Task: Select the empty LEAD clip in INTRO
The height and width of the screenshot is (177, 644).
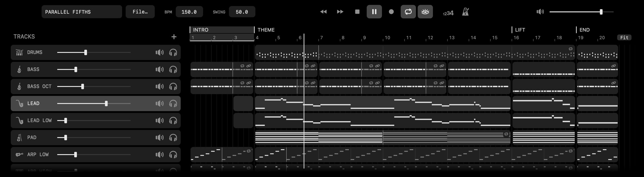Action: coord(243,104)
